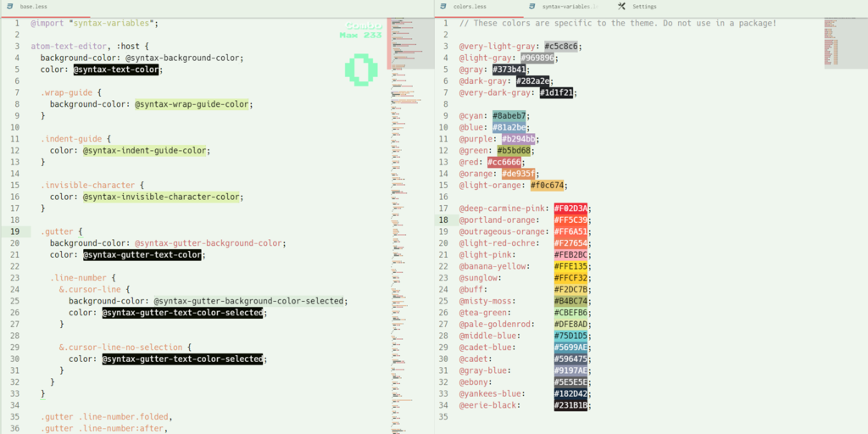Screen dimensions: 868x434
Task: Click the #FFE135 banana-yellow swatch
Action: click(x=570, y=266)
